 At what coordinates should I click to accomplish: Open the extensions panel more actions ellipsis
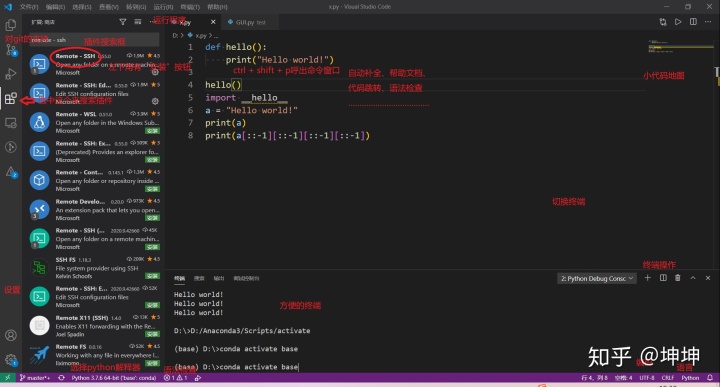tap(152, 22)
